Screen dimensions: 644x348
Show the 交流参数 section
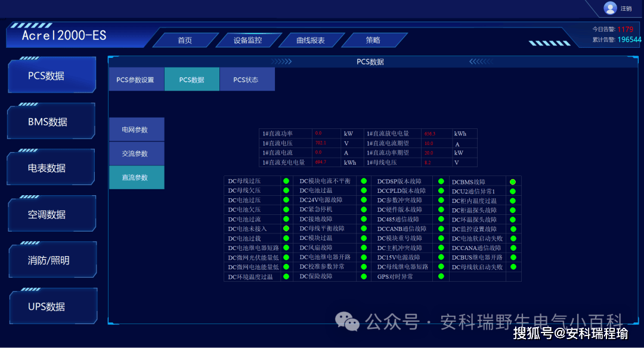pos(137,153)
